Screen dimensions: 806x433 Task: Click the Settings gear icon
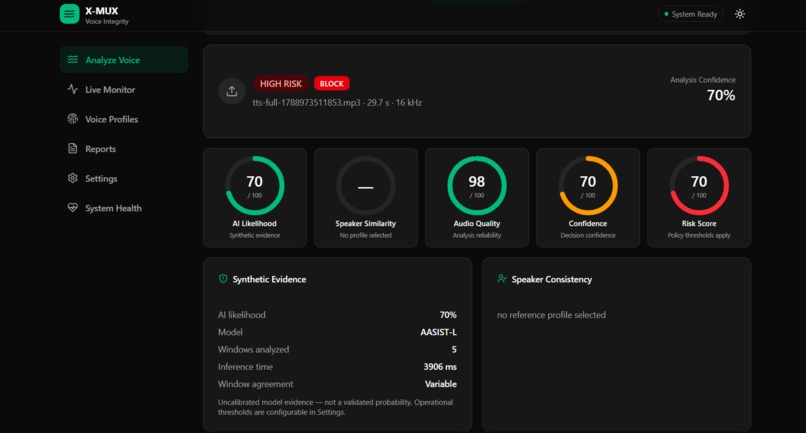pos(72,178)
